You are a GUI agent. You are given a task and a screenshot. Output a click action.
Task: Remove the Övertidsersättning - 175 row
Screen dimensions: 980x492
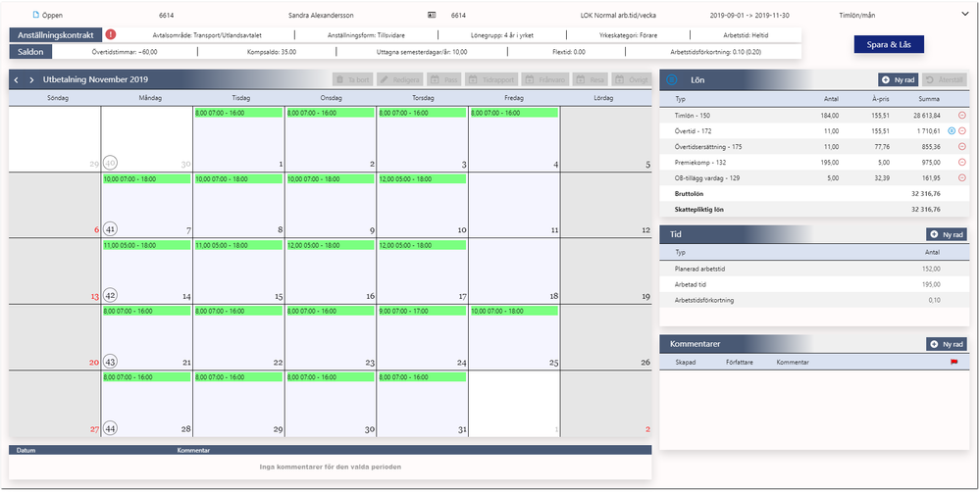(962, 147)
